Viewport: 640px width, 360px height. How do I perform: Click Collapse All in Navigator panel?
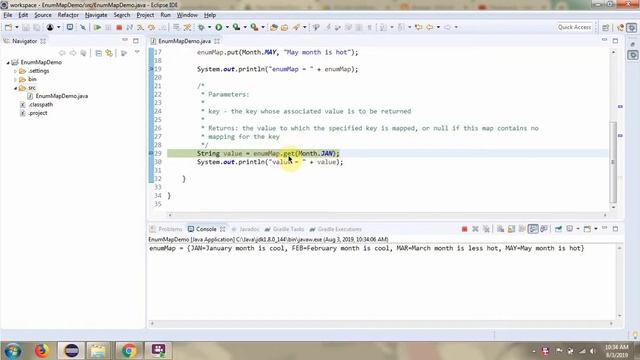click(x=98, y=53)
